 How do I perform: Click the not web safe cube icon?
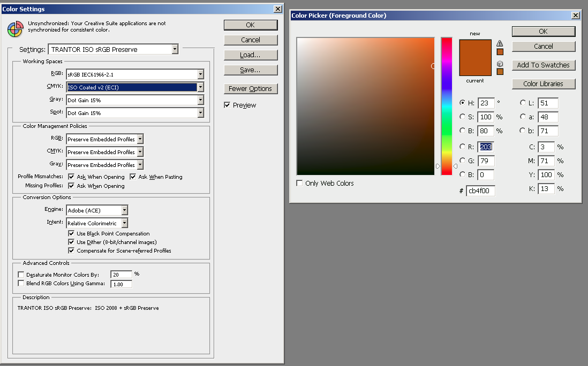click(500, 64)
